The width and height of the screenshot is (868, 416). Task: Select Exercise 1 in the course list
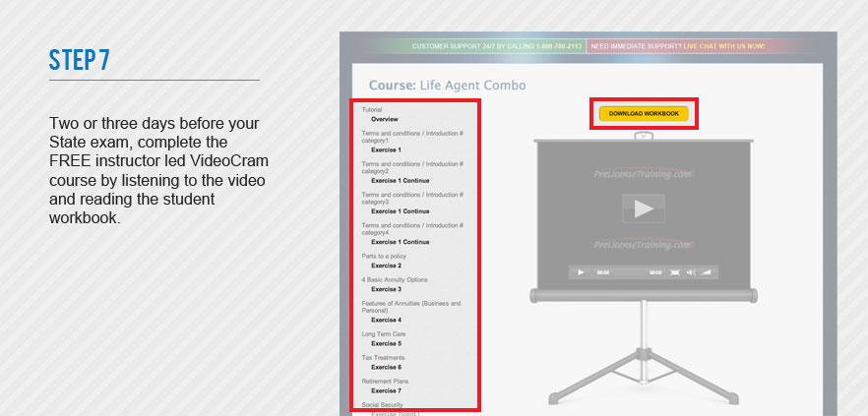click(386, 149)
